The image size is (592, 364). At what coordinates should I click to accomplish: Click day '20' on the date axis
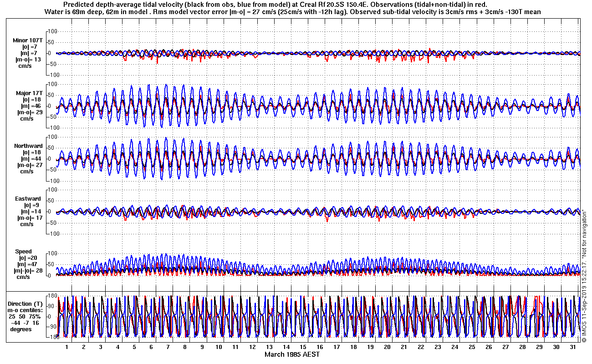click(x=387, y=347)
